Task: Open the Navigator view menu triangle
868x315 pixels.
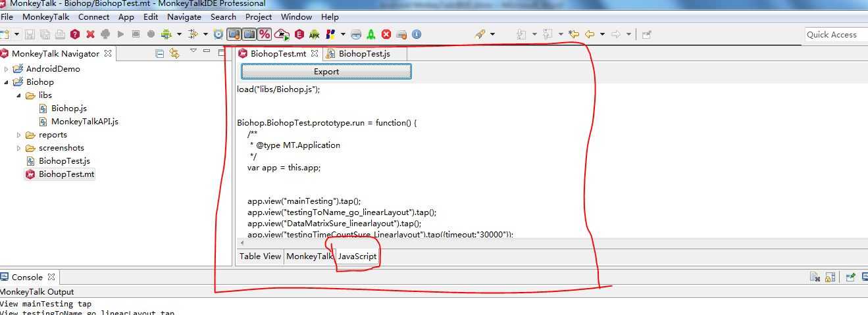Action: click(x=193, y=51)
